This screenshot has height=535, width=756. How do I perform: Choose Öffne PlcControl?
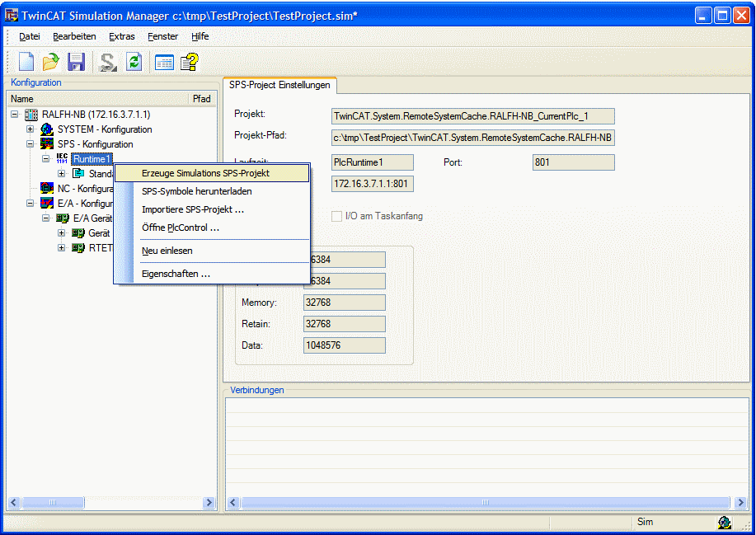(212, 228)
